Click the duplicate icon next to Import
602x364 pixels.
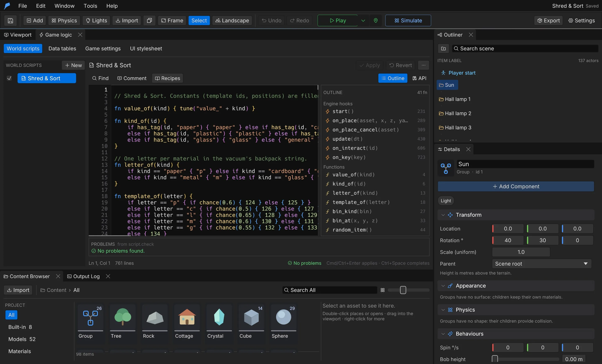coord(149,20)
